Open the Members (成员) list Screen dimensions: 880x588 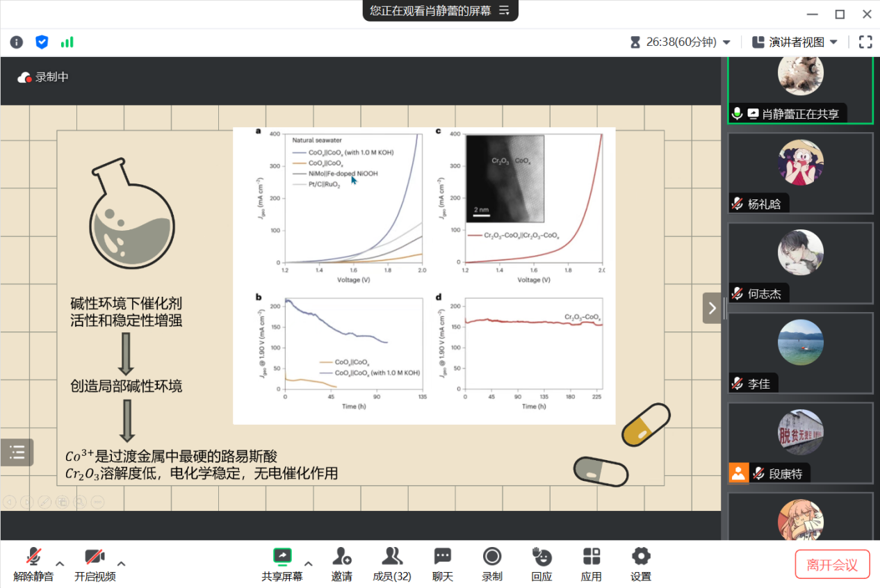(x=392, y=564)
